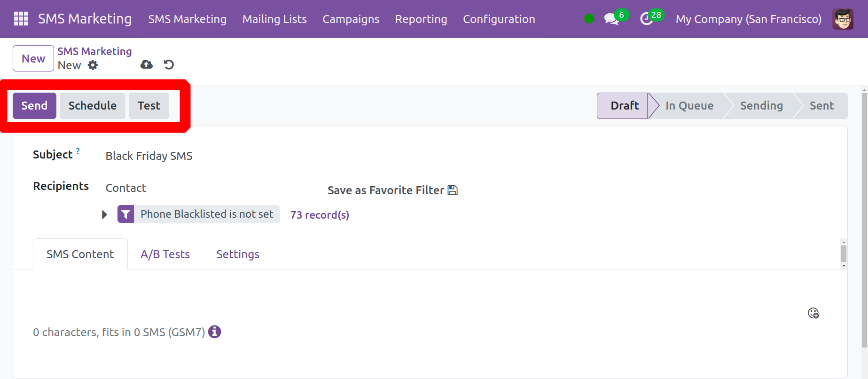868x379 pixels.
Task: Save the record manually with the cloud icon
Action: point(147,64)
